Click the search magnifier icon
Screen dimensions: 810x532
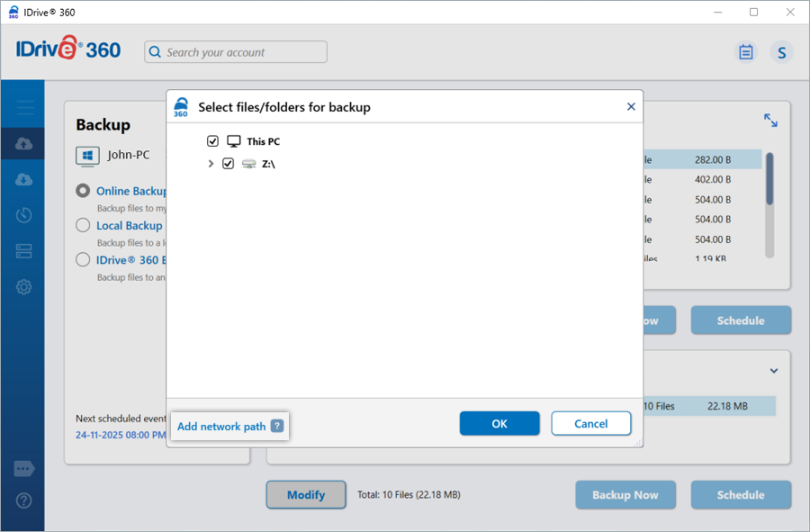click(x=155, y=52)
